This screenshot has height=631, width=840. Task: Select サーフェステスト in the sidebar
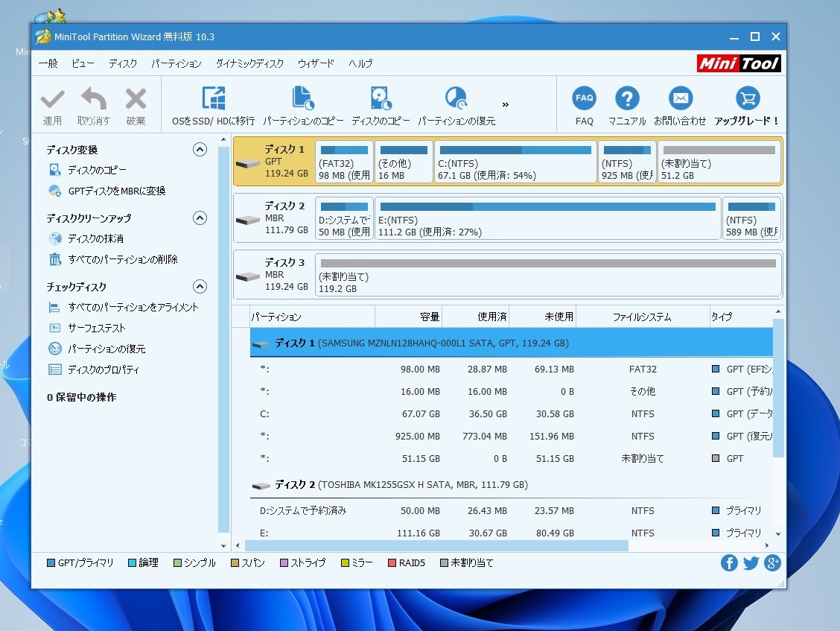(97, 329)
